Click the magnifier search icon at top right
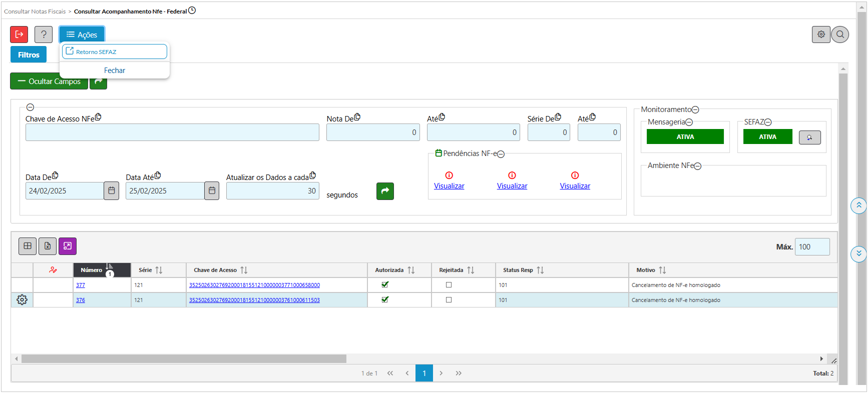The width and height of the screenshot is (868, 393). tap(840, 34)
